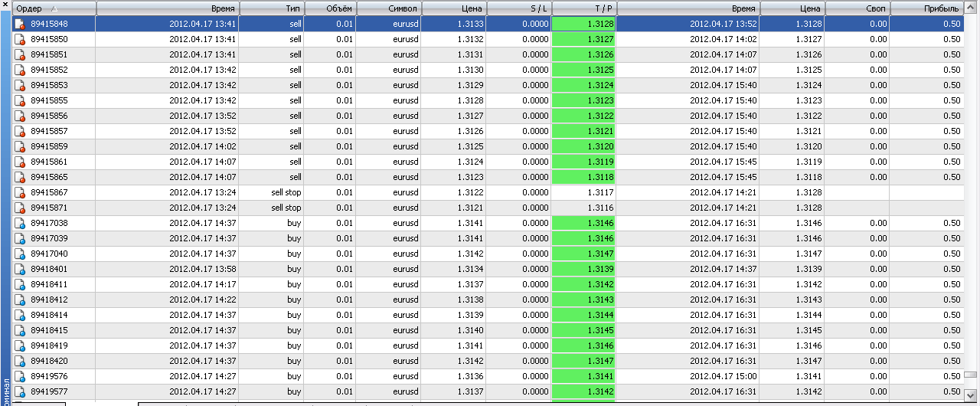The width and height of the screenshot is (980, 406).
Task: Click the order icon for 89415851
Action: [x=20, y=54]
